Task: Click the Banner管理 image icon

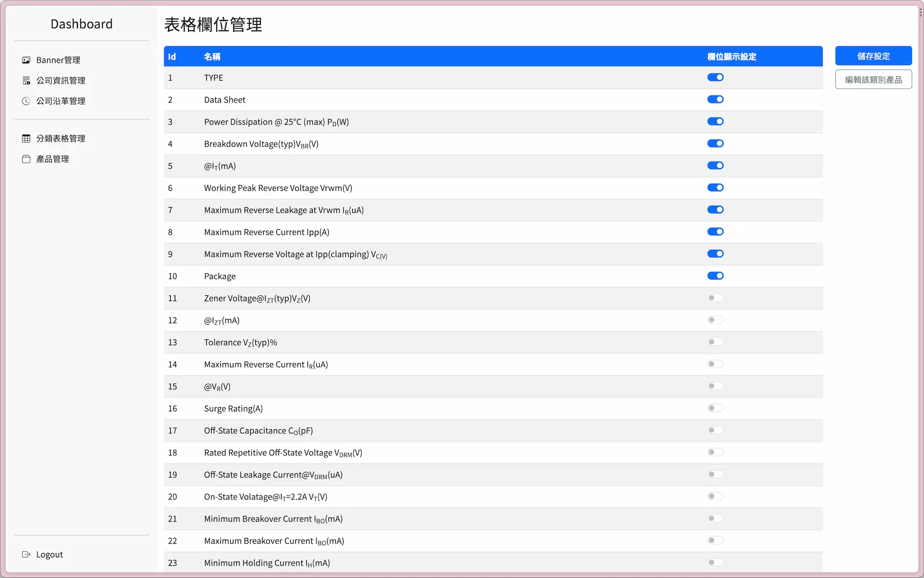Action: point(26,60)
